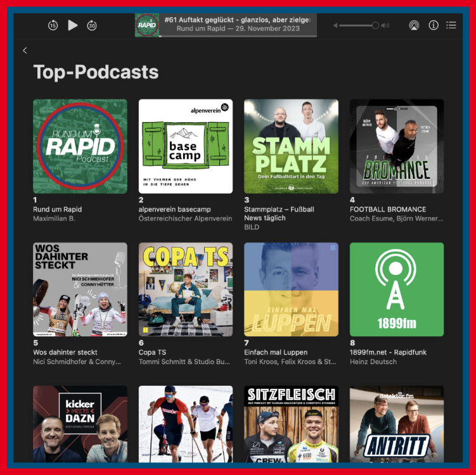Open the Up Next queue list
The width and height of the screenshot is (476, 475).
(451, 25)
